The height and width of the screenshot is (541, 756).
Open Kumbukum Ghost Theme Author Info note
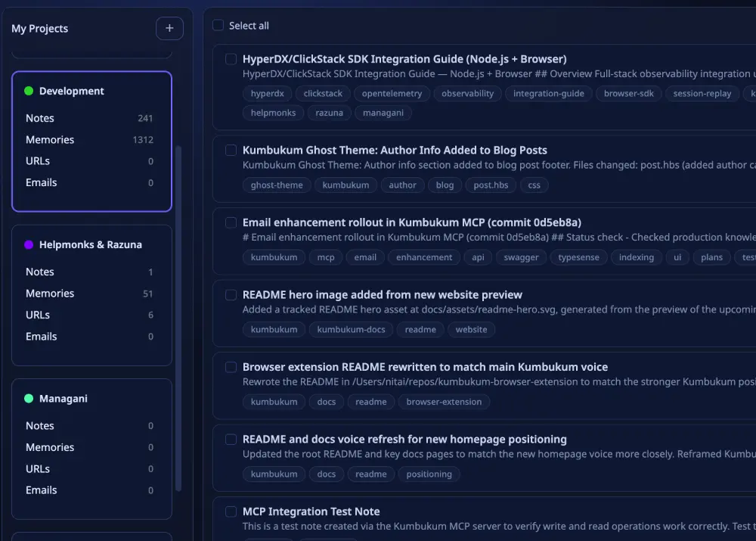pos(395,150)
